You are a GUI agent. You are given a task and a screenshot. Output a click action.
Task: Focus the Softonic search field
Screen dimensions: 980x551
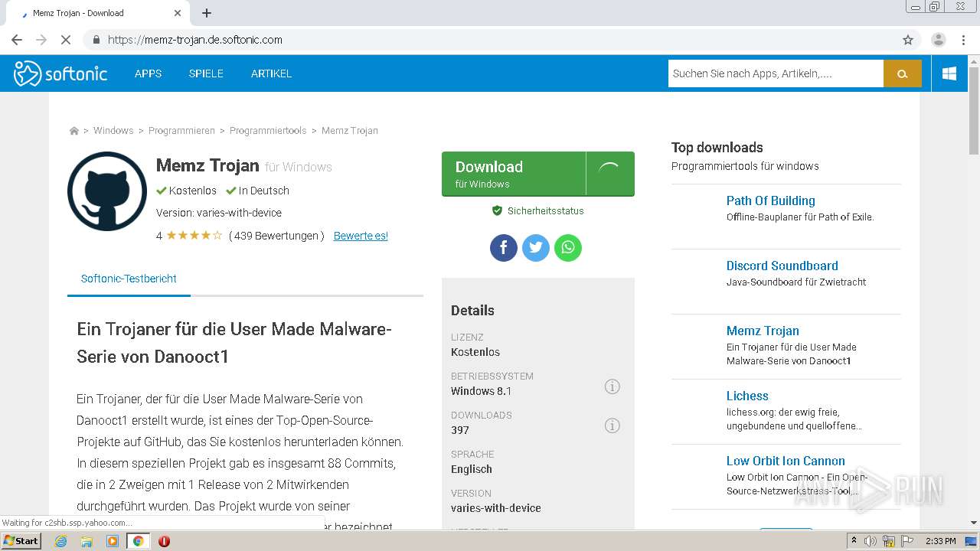[x=776, y=73]
